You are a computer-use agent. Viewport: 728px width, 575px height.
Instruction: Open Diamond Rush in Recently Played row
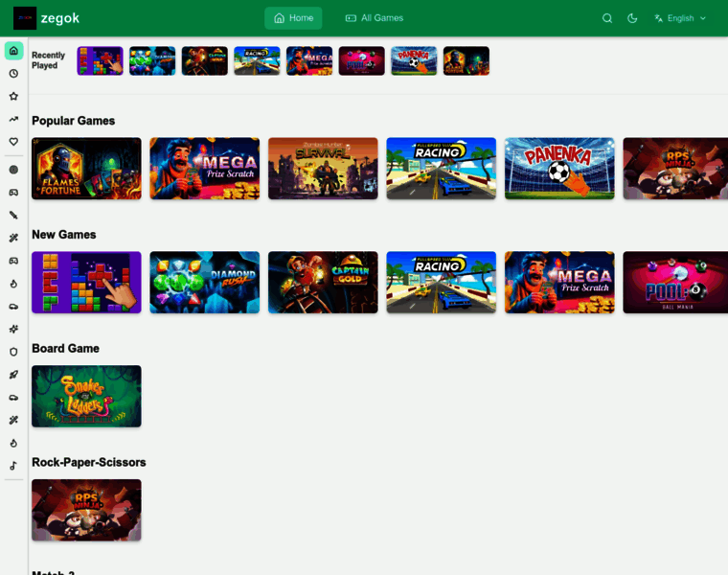152,60
